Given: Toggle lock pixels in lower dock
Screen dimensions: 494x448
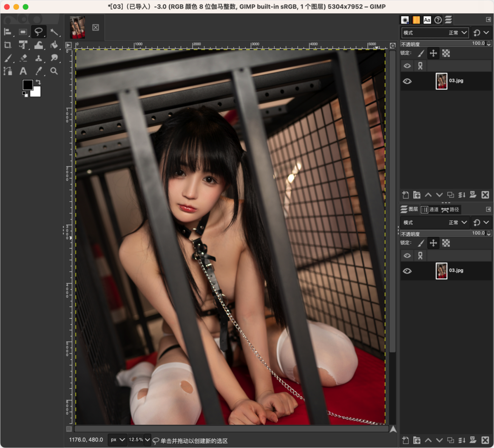Looking at the screenshot, I should coord(421,243).
